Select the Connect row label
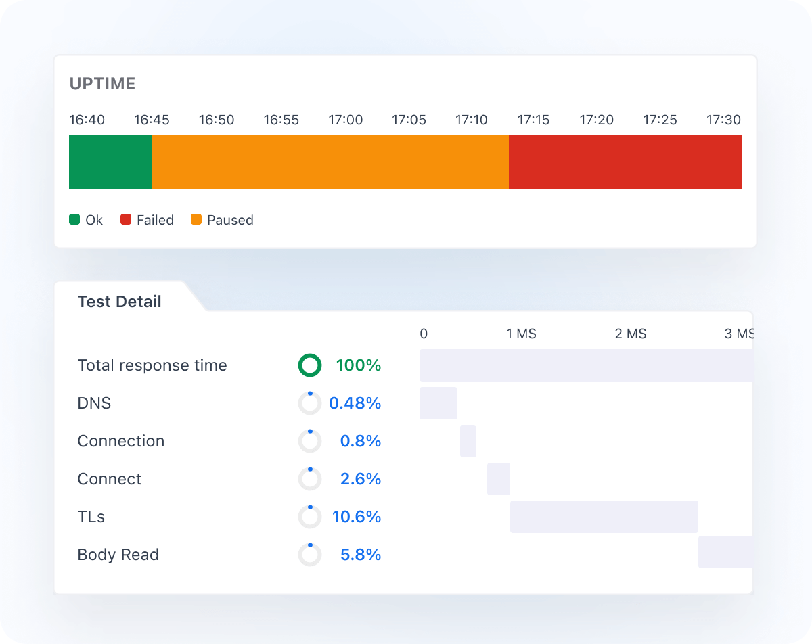The height and width of the screenshot is (644, 812). pos(110,479)
